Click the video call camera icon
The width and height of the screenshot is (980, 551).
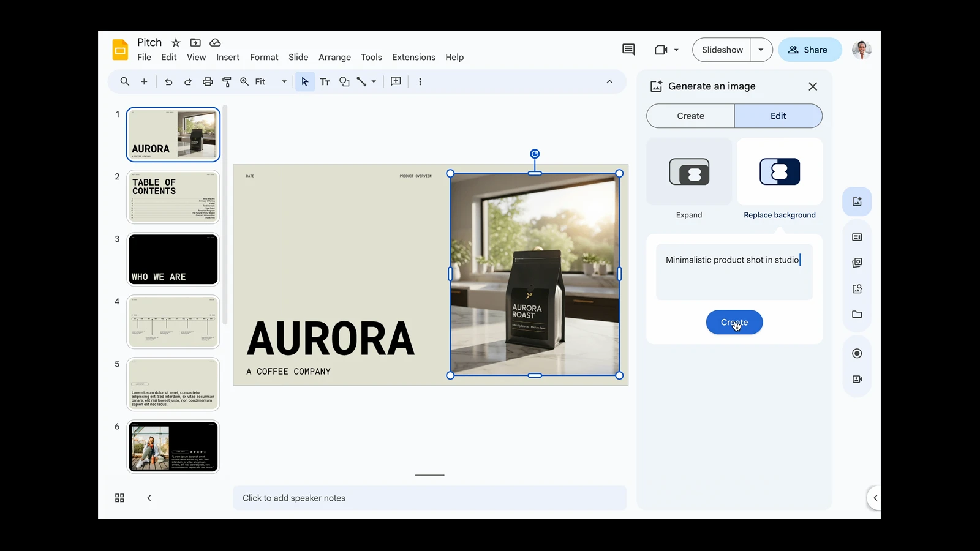coord(661,50)
